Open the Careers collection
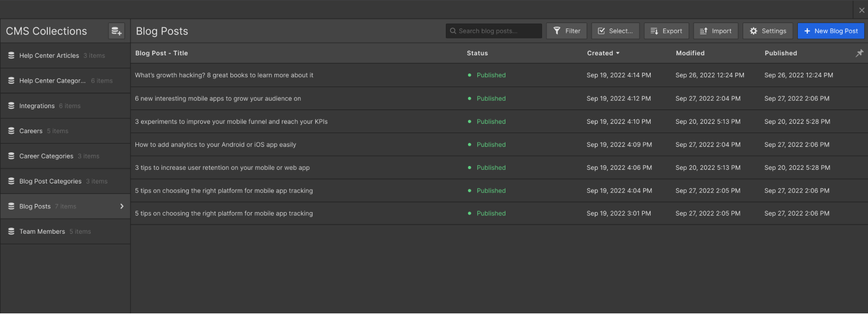Screen dimensions: 868x314 point(31,131)
